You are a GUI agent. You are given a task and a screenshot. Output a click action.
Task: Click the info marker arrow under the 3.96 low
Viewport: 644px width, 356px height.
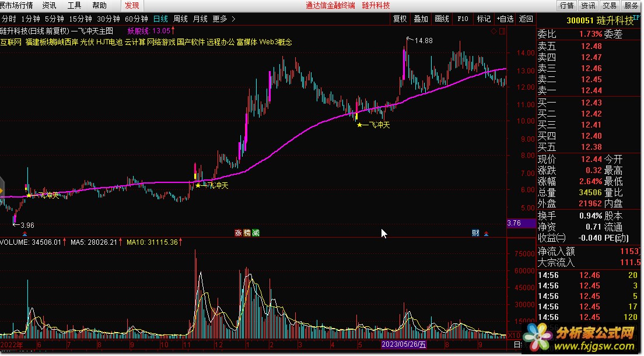tap(24, 234)
